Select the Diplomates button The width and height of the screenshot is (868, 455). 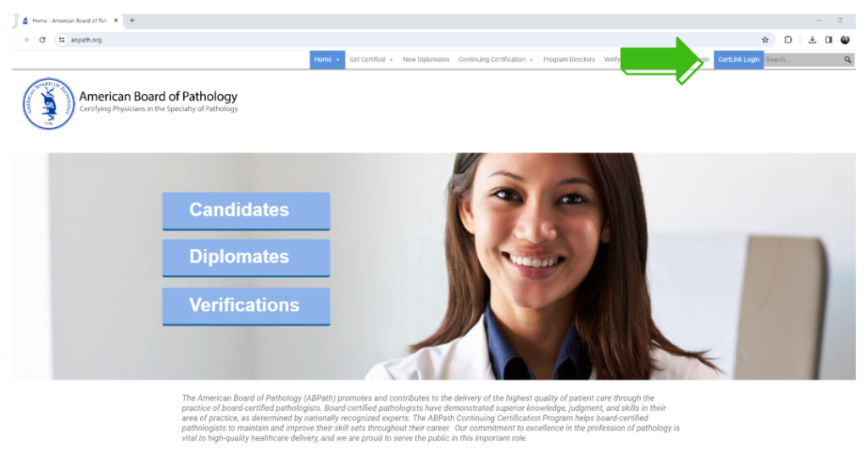(247, 258)
